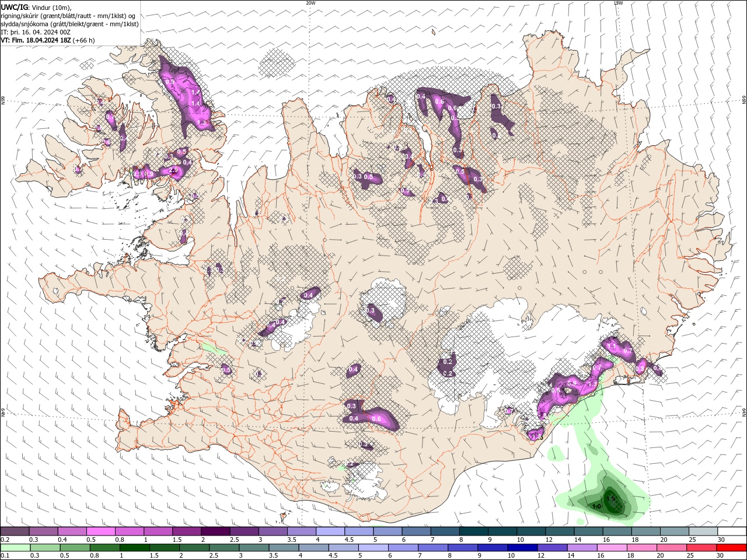Viewport: 747px width, 560px height.
Task: Select the '0.2' label in the upper legend
Action: (x=4, y=540)
